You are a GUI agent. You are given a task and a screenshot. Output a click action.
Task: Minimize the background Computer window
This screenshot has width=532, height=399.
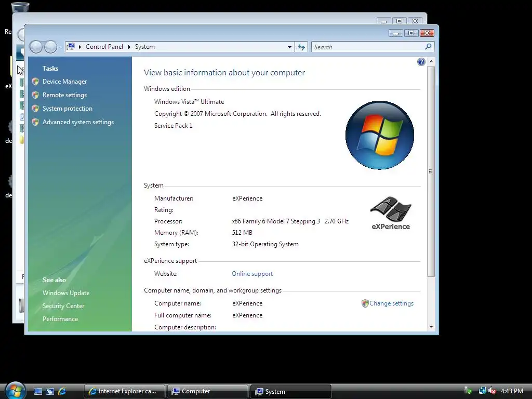click(x=384, y=21)
